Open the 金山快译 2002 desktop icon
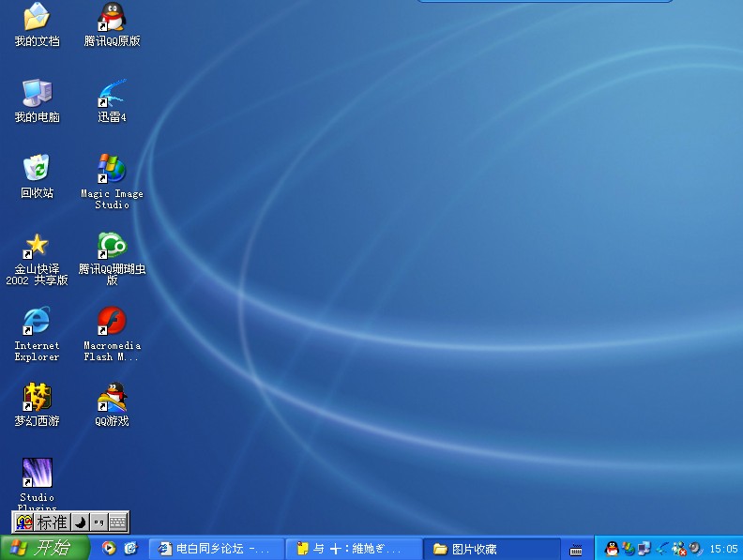This screenshot has height=560, width=743. 37,246
